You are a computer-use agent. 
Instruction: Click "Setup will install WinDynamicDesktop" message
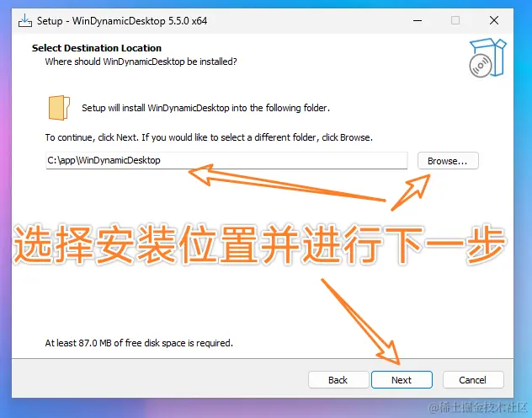pyautogui.click(x=205, y=108)
